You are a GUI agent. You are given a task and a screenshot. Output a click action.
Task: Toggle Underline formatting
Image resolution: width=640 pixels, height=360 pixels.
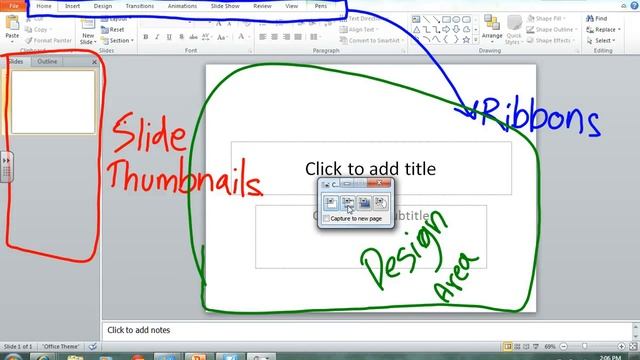[169, 37]
